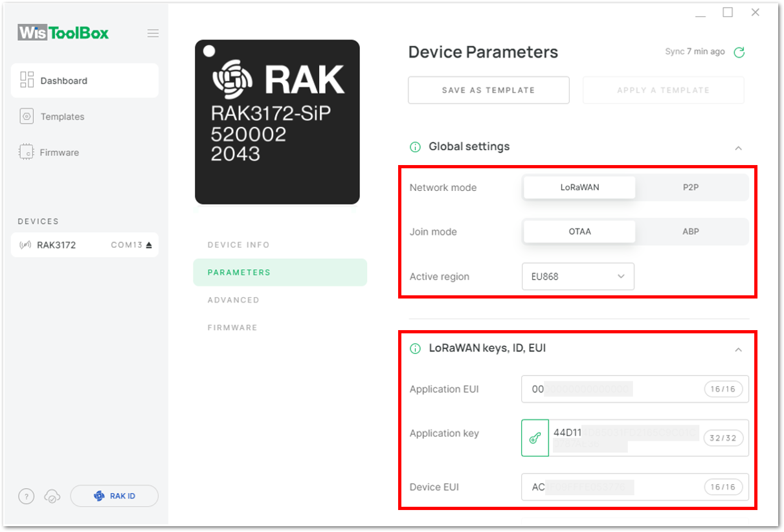Screen dimensions: 784x532
Task: Click Save As Template button
Action: click(x=488, y=90)
